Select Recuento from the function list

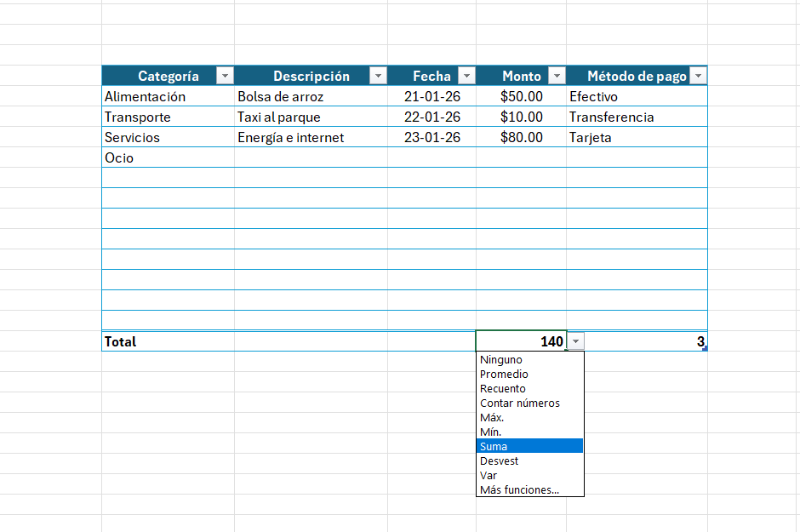tap(503, 389)
